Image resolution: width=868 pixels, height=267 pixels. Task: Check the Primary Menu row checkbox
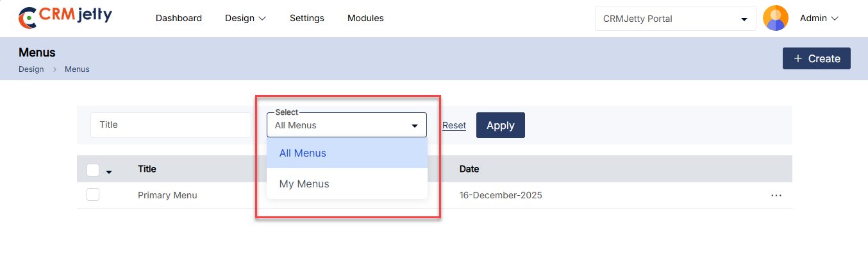93,195
